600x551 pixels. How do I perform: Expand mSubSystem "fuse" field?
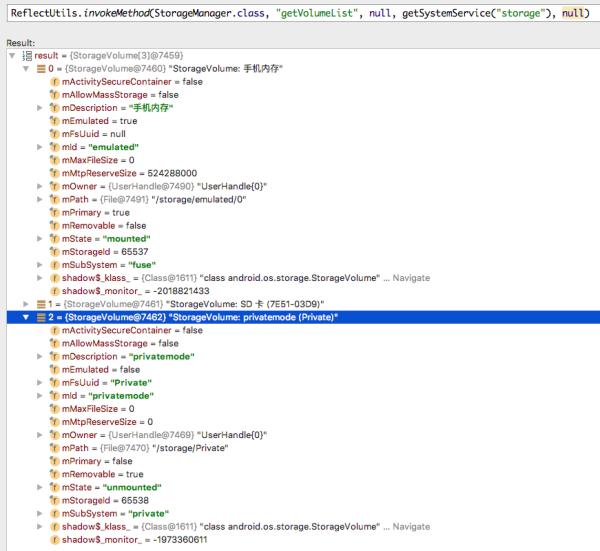click(39, 265)
